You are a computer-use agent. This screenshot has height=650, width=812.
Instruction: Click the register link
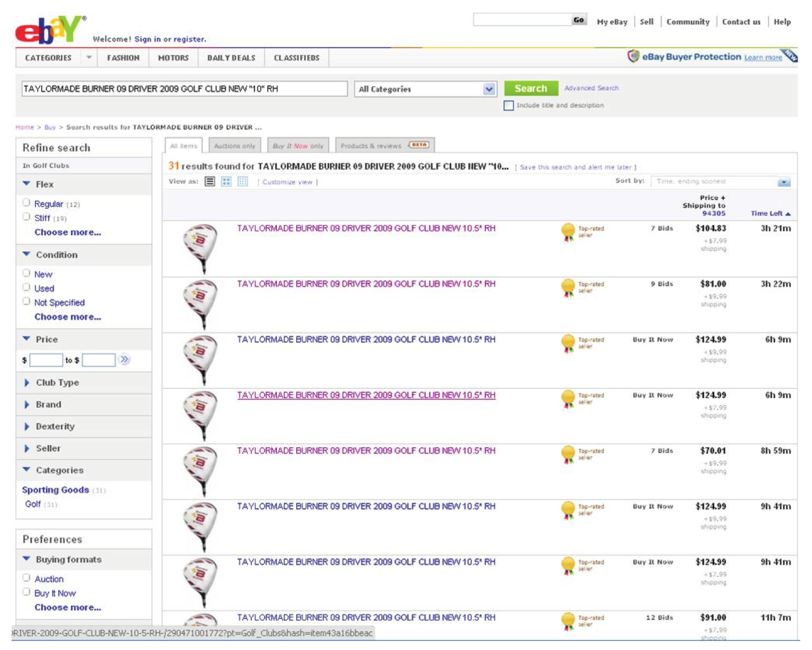[189, 39]
